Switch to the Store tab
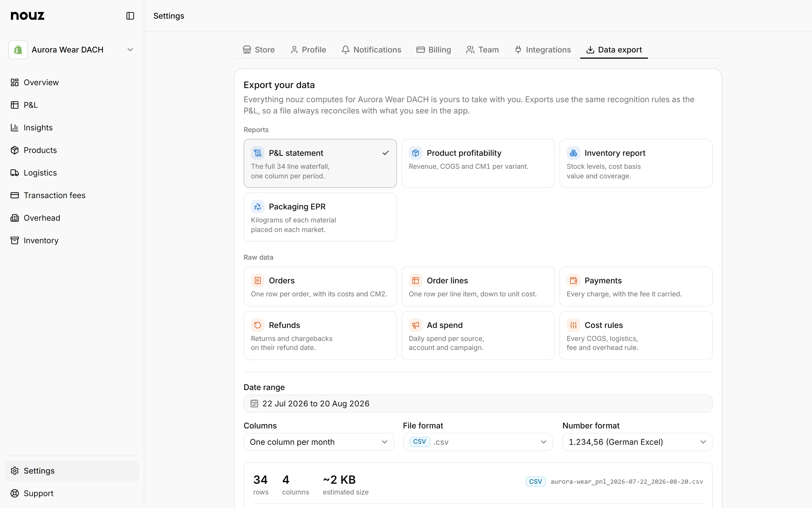Image resolution: width=812 pixels, height=508 pixels. (259, 50)
